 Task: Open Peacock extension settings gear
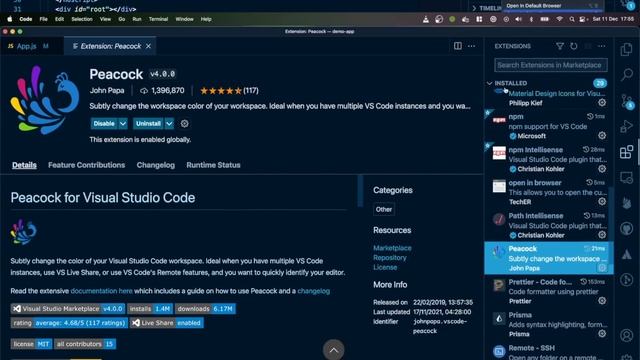tap(184, 123)
